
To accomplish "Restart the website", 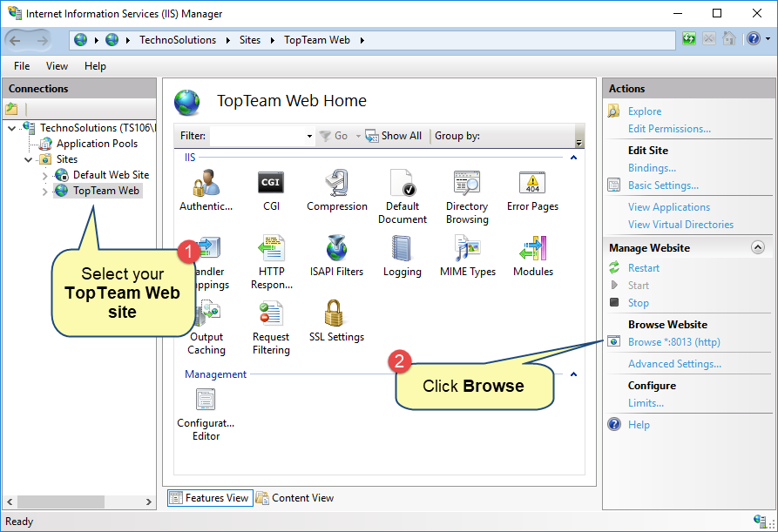I will pyautogui.click(x=644, y=268).
